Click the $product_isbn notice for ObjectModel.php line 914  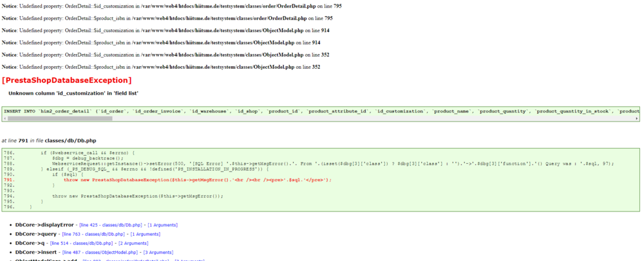coord(161,42)
